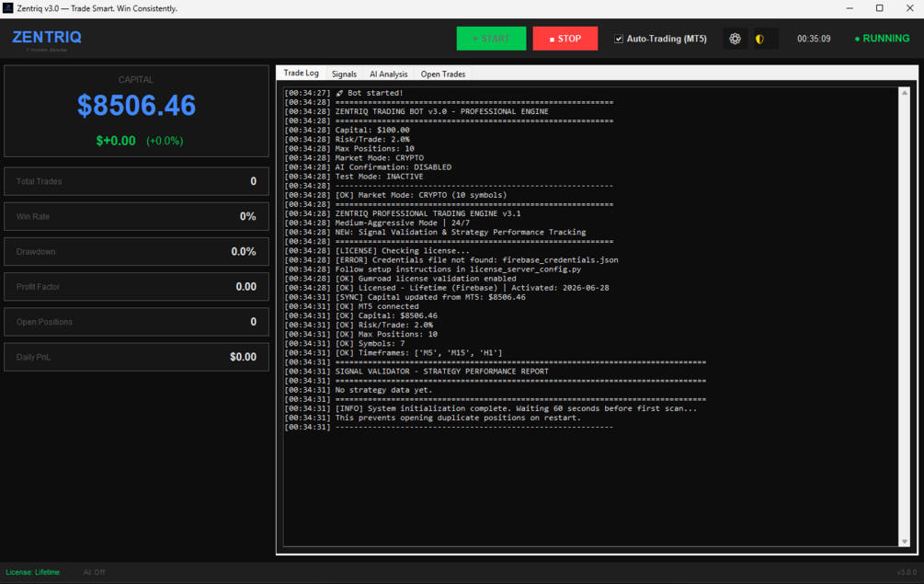Click AI: Off in status bar
Image resolution: width=924 pixels, height=584 pixels.
(95, 572)
